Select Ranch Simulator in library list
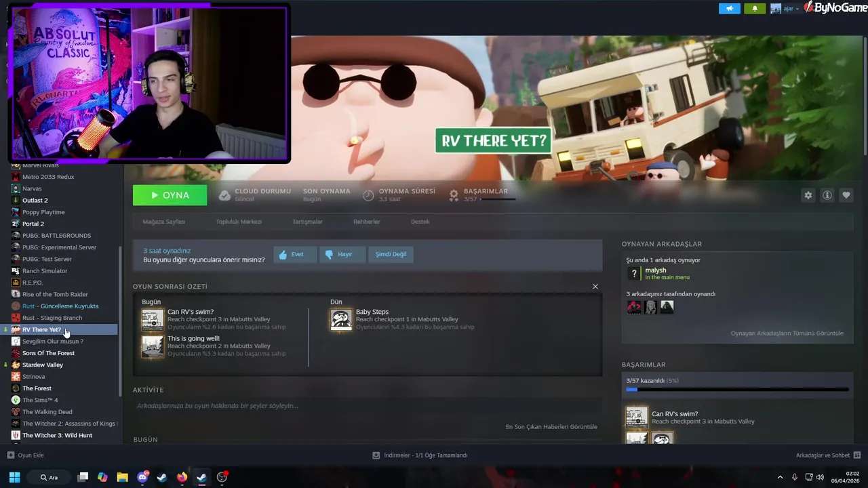The width and height of the screenshot is (868, 488). 45,271
